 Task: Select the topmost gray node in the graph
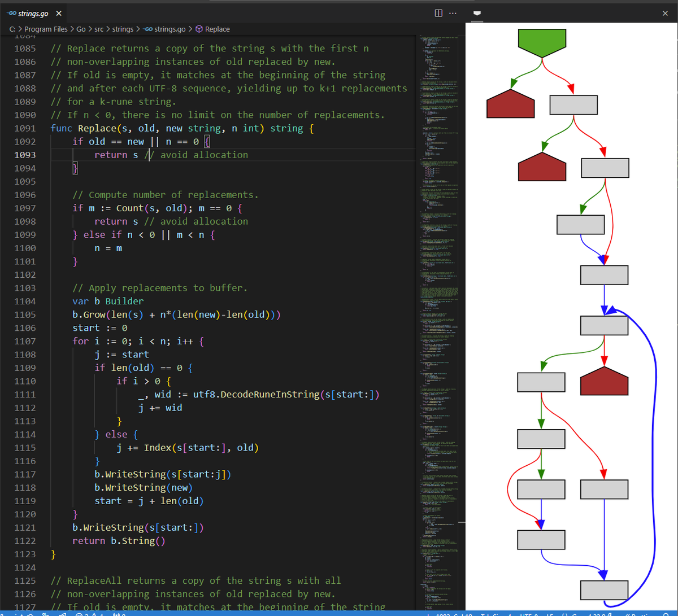pyautogui.click(x=573, y=105)
